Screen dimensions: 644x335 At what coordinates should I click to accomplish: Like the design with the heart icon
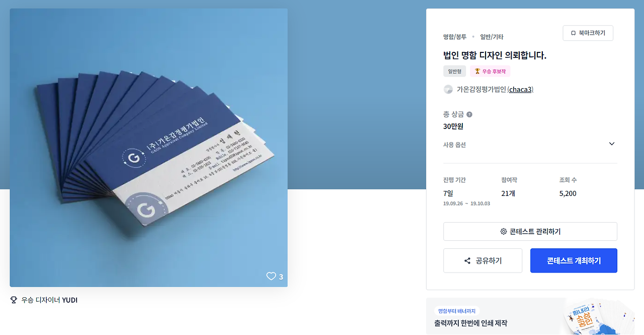pos(271,276)
